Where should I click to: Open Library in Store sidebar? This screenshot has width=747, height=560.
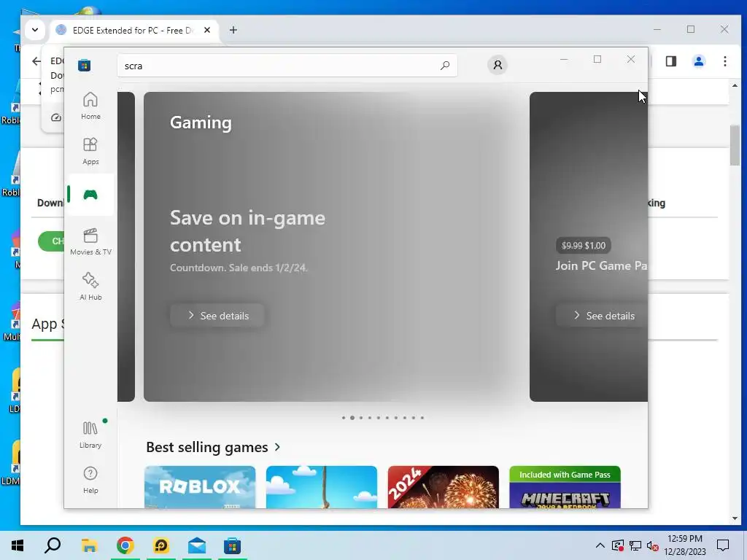coord(90,435)
